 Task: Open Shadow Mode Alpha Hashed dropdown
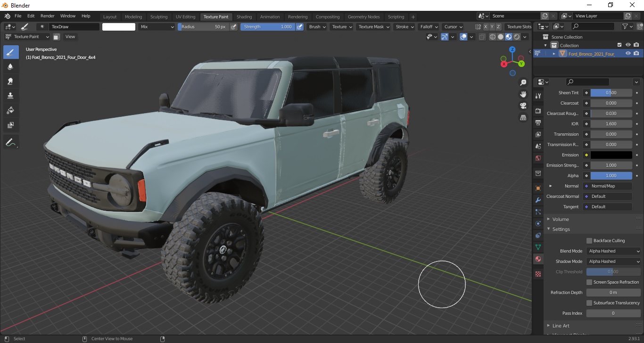click(x=614, y=261)
